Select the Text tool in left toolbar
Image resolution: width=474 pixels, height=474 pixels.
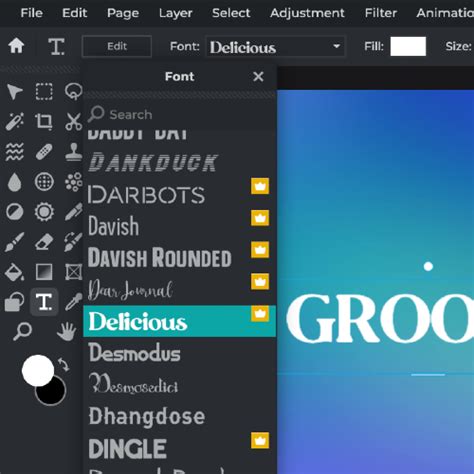(x=44, y=302)
